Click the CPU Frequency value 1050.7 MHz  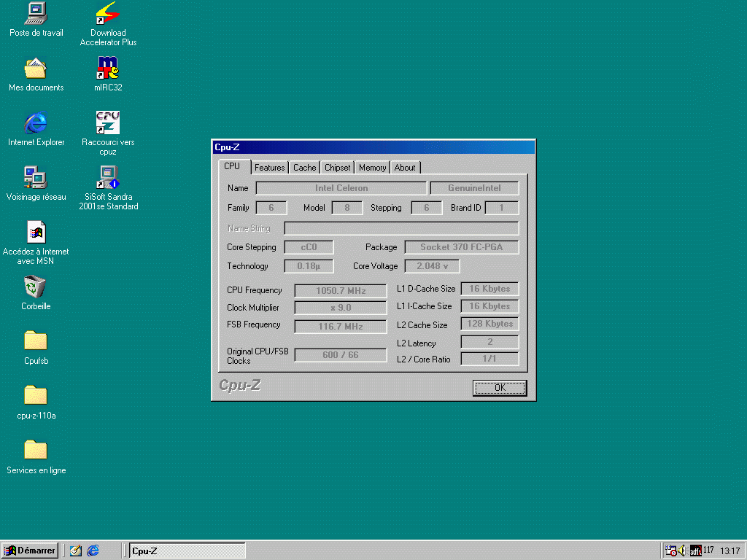[341, 291]
